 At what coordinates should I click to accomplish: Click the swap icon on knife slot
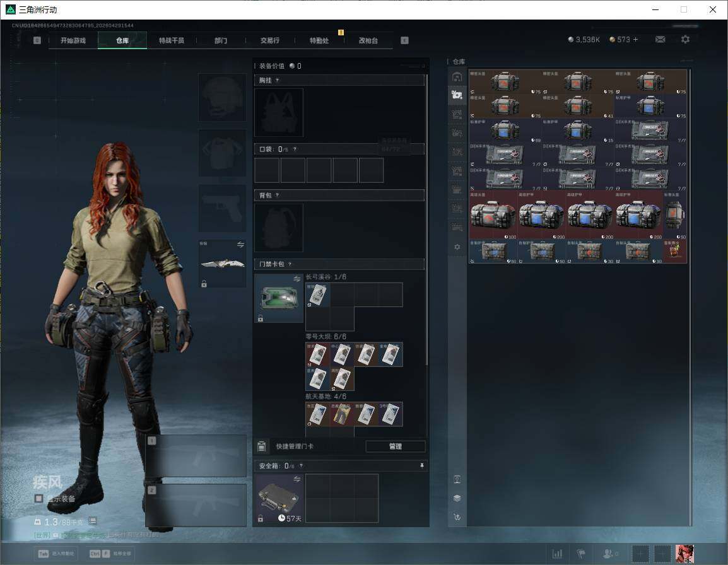coord(240,245)
